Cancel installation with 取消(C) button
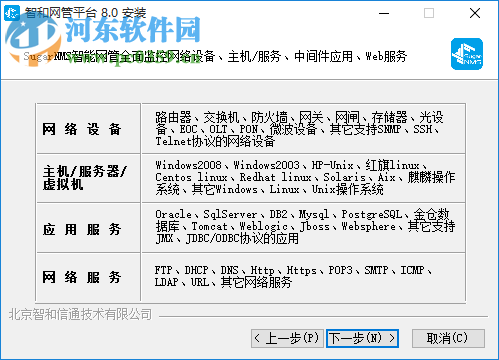Viewport: 499px width, 360px height. pyautogui.click(x=448, y=338)
